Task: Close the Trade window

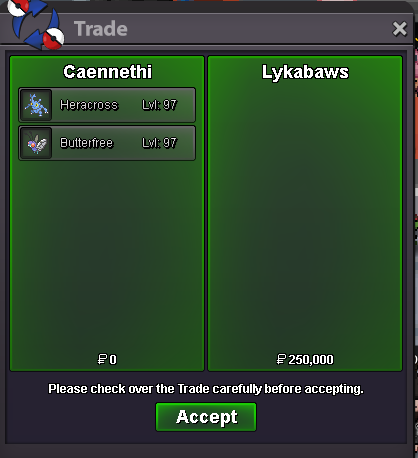Action: pyautogui.click(x=399, y=29)
